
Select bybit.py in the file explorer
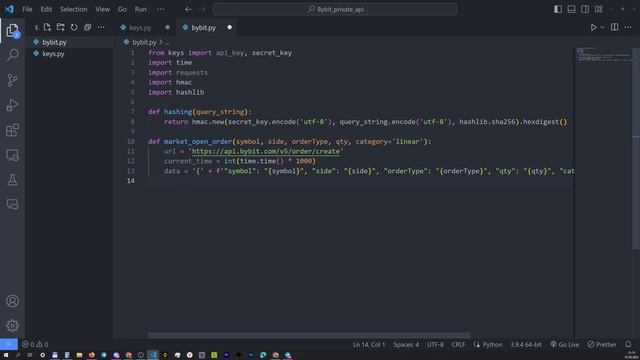[54, 42]
